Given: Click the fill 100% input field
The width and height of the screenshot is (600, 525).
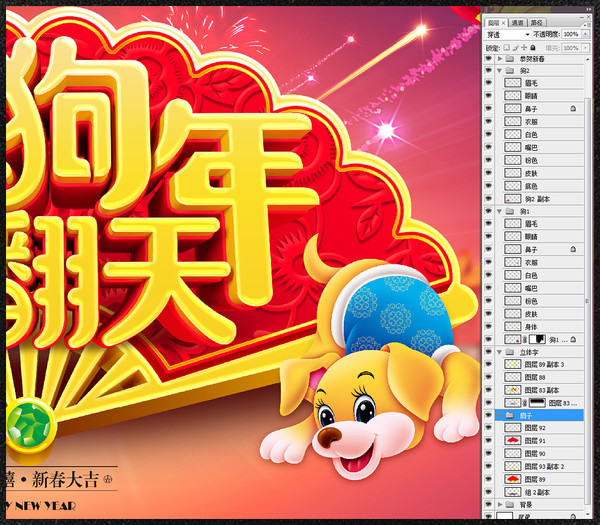Looking at the screenshot, I should point(571,48).
